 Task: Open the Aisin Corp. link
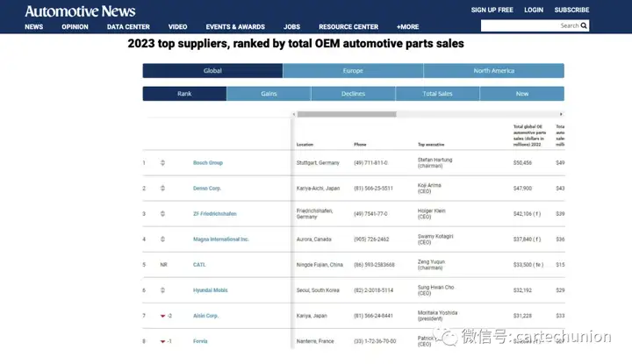[205, 316]
